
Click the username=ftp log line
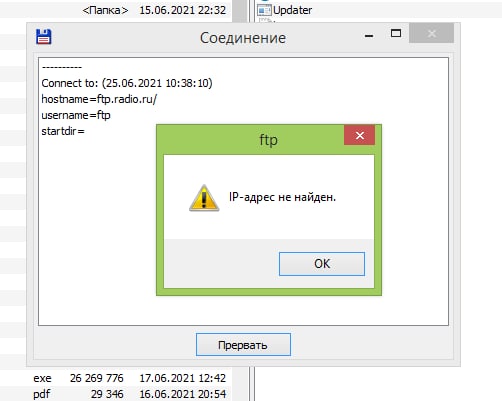76,115
